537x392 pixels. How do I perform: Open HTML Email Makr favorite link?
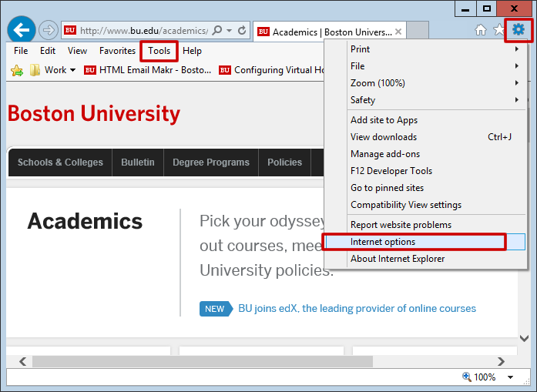148,70
